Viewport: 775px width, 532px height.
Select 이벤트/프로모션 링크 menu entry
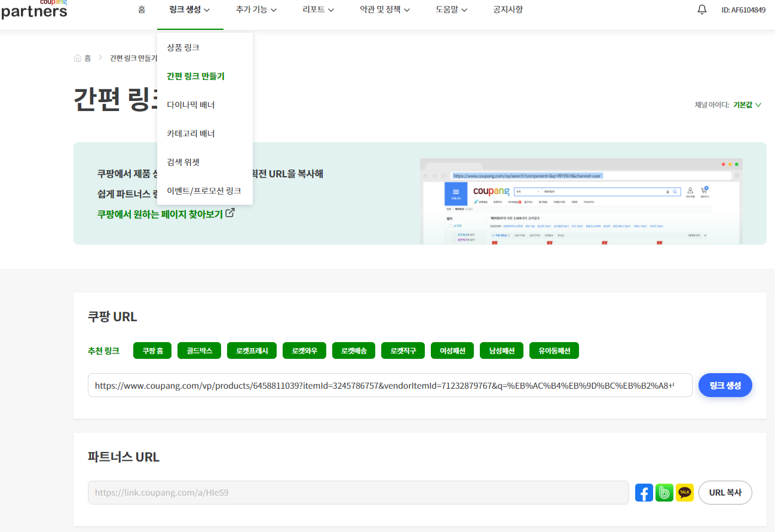205,190
